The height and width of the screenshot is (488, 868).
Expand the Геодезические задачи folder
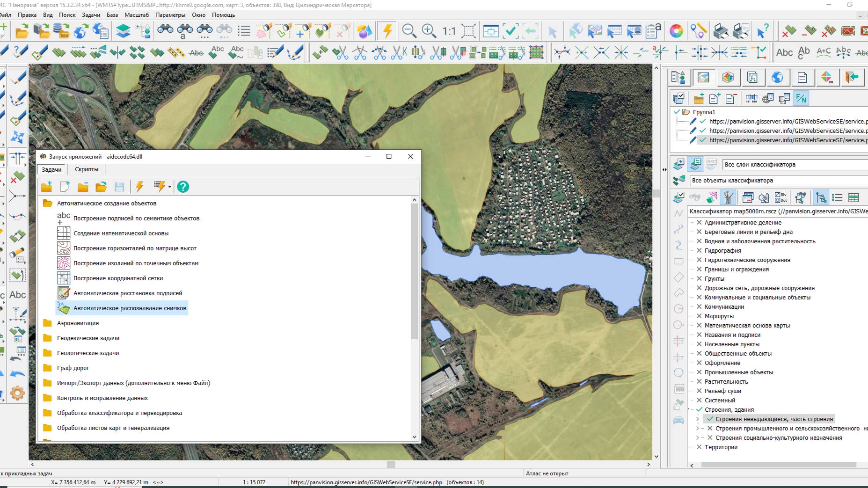88,338
